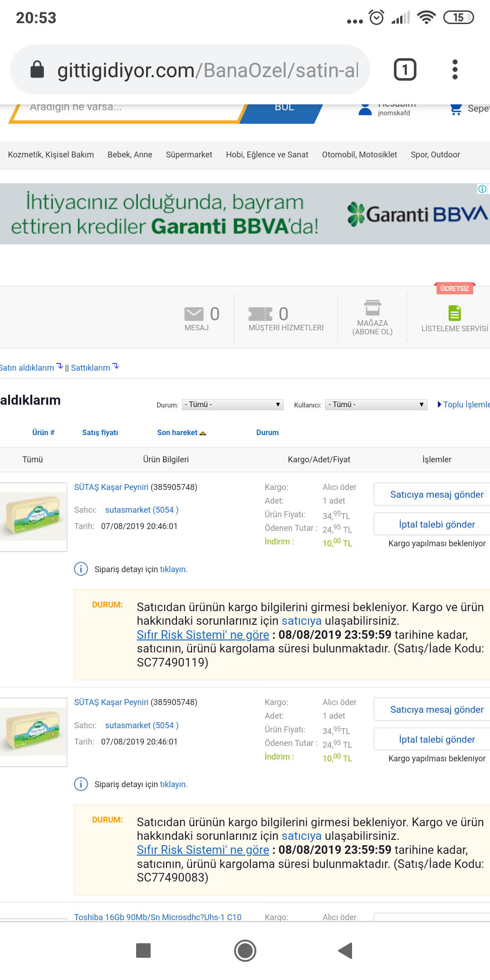Click the BUL search button
Image resolution: width=490 pixels, height=980 pixels.
point(281,114)
